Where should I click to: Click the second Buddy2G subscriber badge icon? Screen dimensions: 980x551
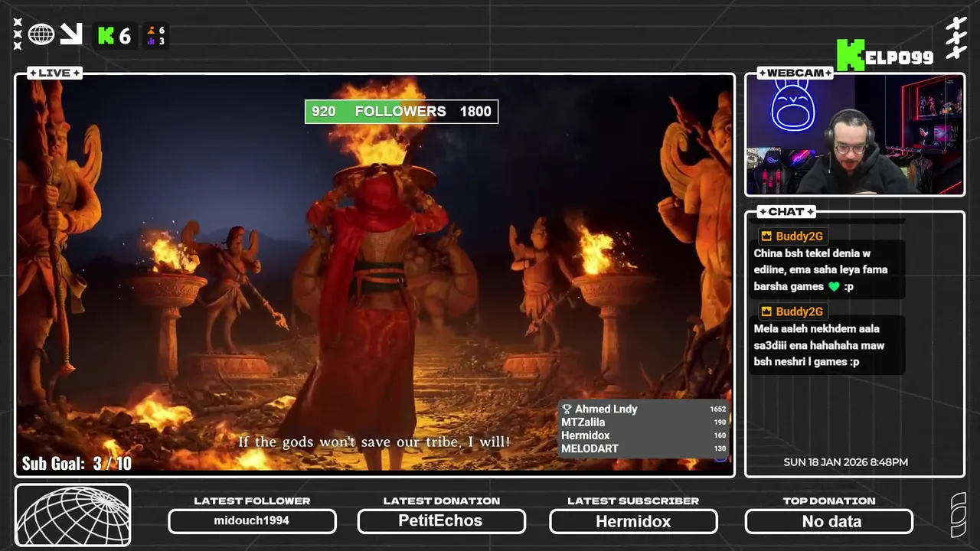click(x=766, y=311)
